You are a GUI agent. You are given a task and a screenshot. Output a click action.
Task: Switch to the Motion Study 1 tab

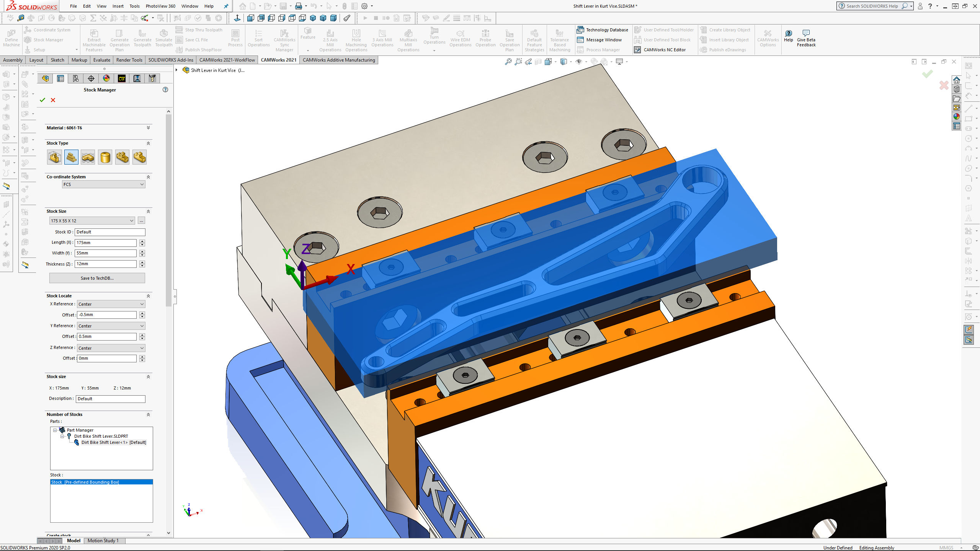point(104,540)
